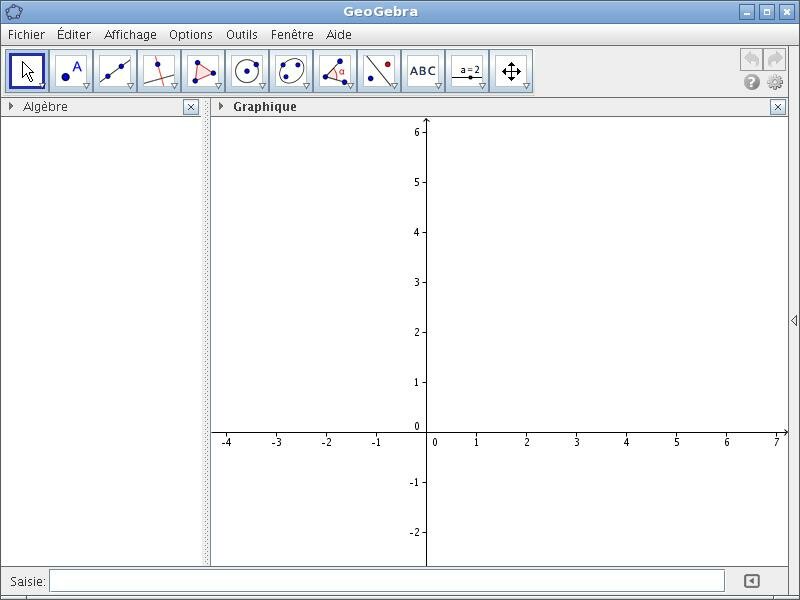This screenshot has width=800, height=600.
Task: Open ABC text tool's dropdown arrow
Action: [x=438, y=86]
